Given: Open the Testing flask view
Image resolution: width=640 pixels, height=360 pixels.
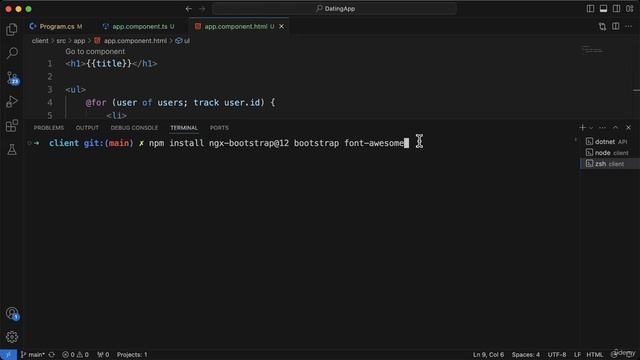Looking at the screenshot, I should tap(12, 149).
